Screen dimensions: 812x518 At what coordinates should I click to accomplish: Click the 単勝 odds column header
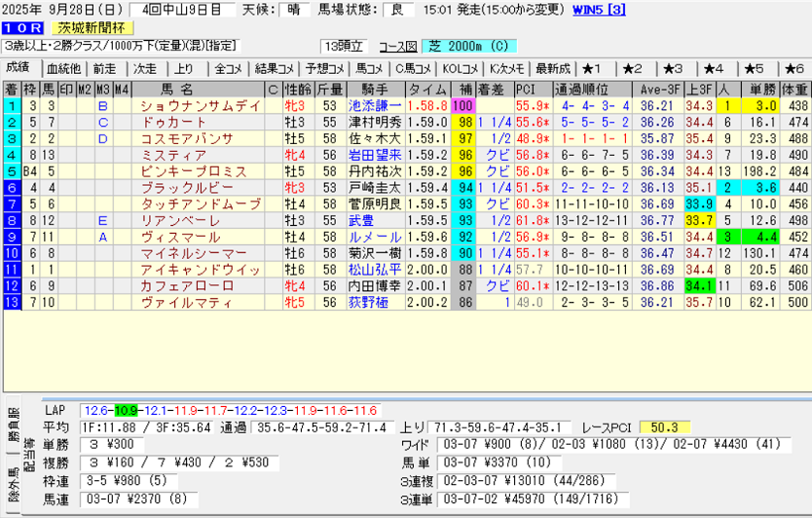pyautogui.click(x=758, y=89)
